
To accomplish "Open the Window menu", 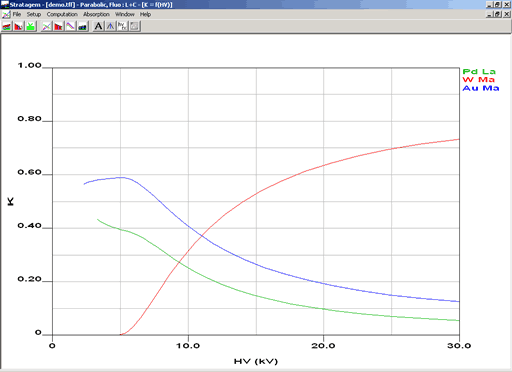I will 125,14.
